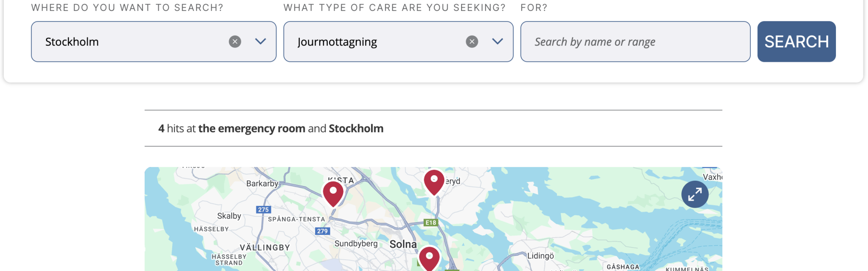
Task: Expand the care type dropdown chevron
Action: pyautogui.click(x=497, y=42)
